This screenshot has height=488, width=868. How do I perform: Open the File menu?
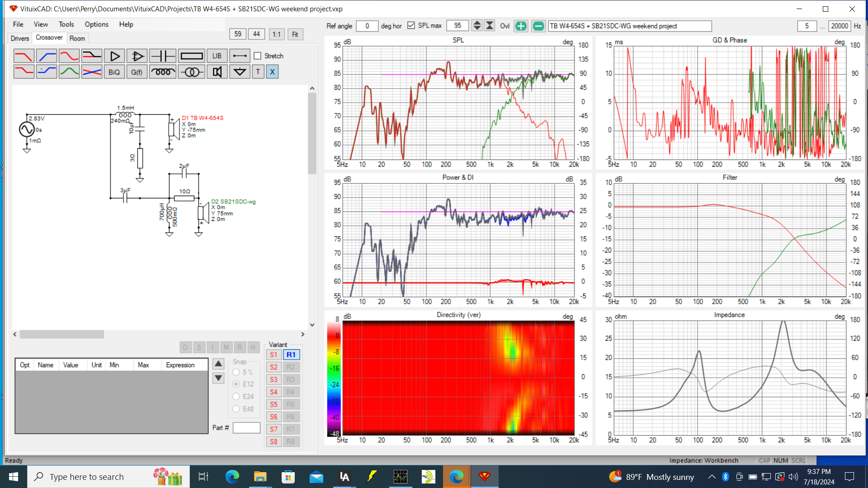coord(18,24)
